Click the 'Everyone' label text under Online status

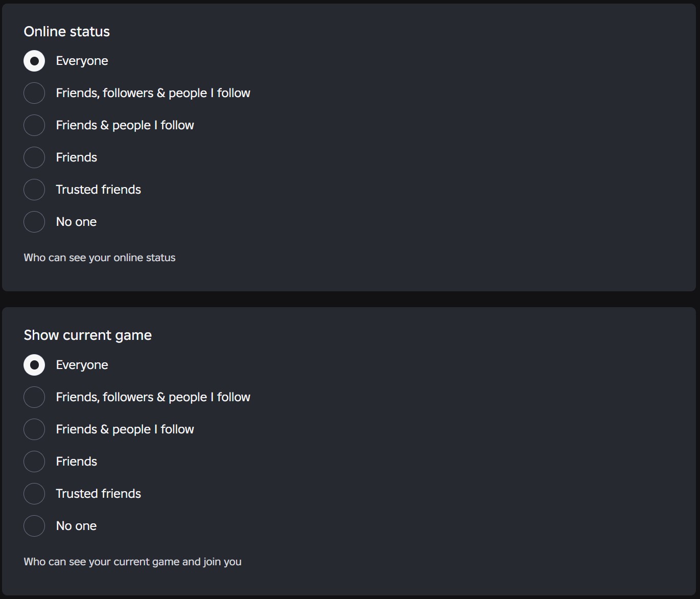82,61
